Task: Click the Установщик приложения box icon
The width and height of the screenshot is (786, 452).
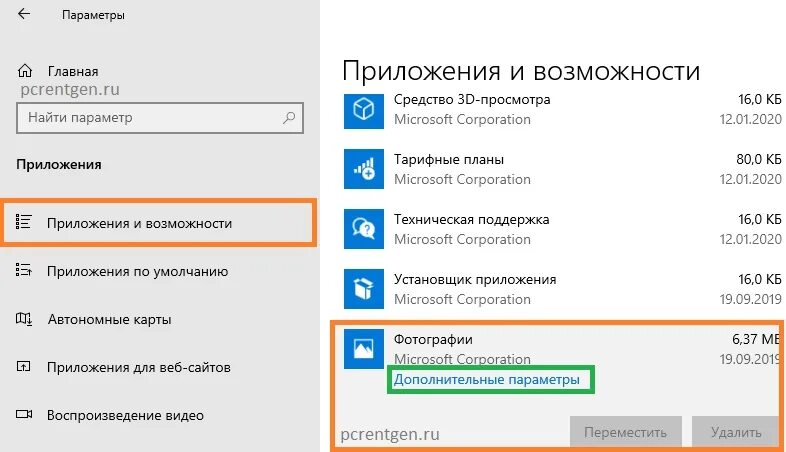Action: pyautogui.click(x=363, y=289)
